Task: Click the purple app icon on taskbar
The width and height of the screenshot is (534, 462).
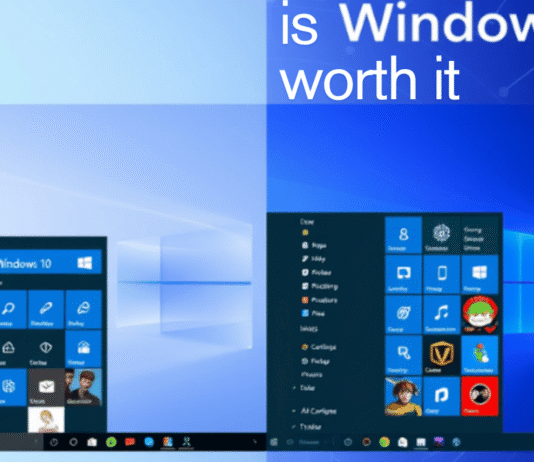Action: 439,442
